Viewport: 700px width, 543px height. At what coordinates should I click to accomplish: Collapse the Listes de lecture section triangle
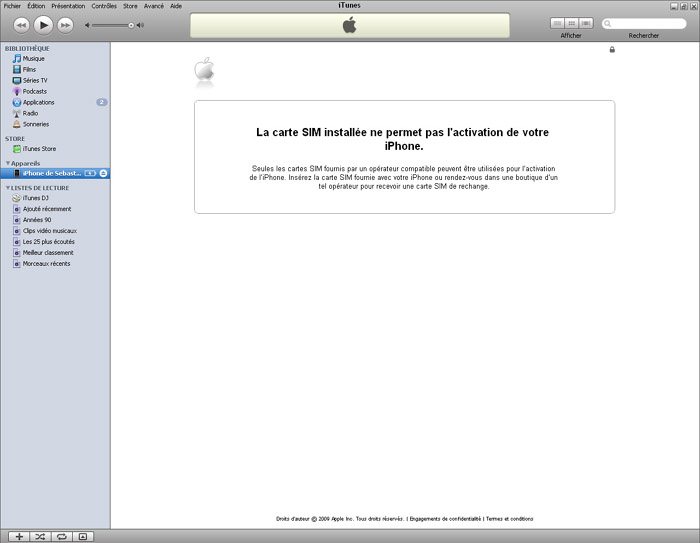click(x=8, y=188)
